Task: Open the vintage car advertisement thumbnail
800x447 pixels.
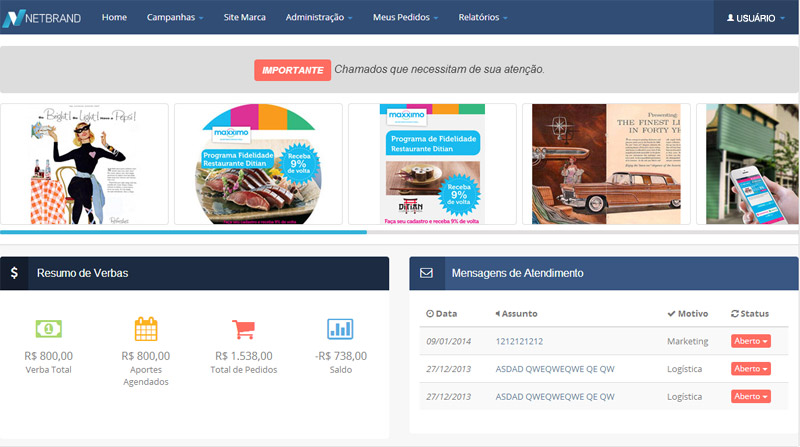Action: (606, 164)
